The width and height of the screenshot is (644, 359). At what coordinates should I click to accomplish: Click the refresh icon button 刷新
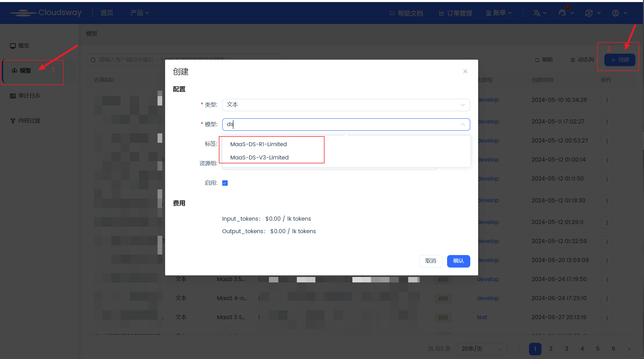544,60
